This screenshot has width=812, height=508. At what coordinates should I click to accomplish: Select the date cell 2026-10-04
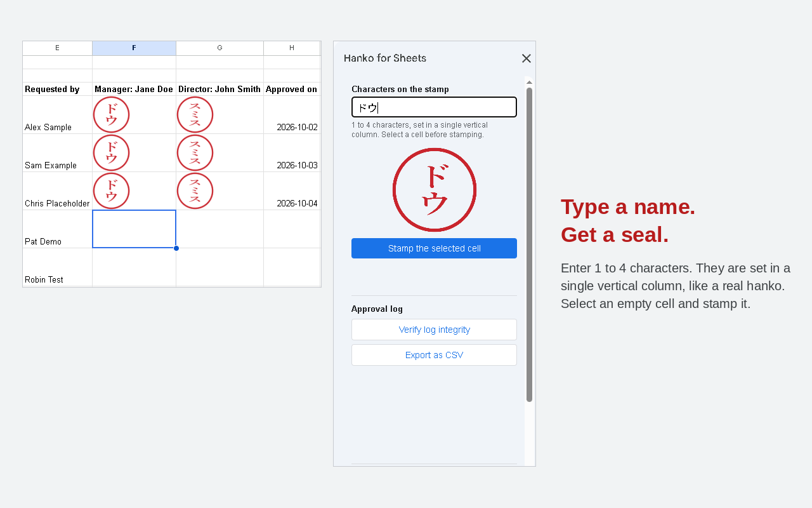pyautogui.click(x=292, y=190)
